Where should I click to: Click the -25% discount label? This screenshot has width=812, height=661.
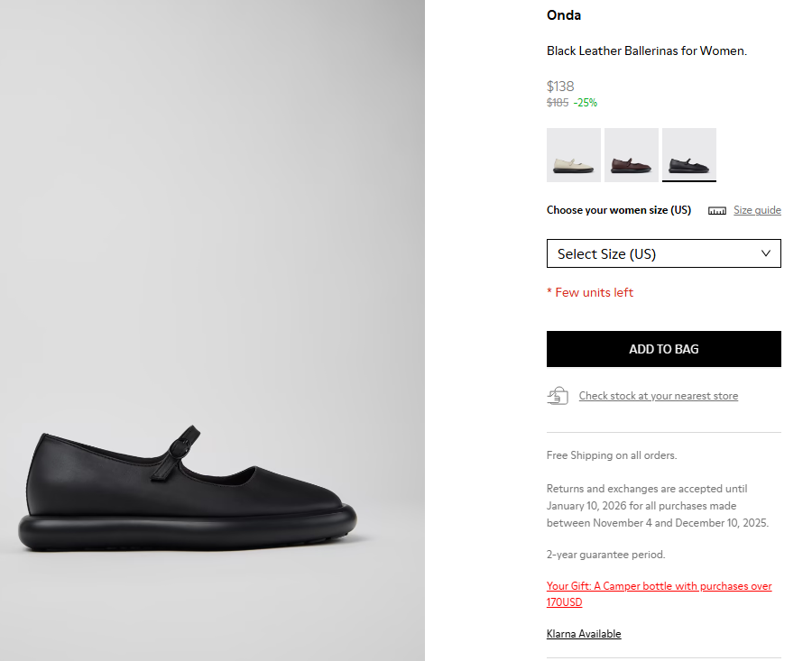coord(586,103)
